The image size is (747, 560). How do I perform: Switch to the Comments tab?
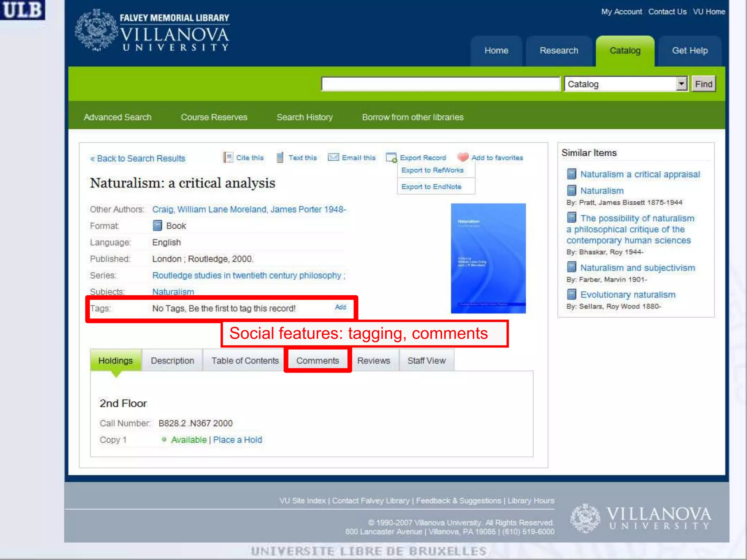coord(317,361)
